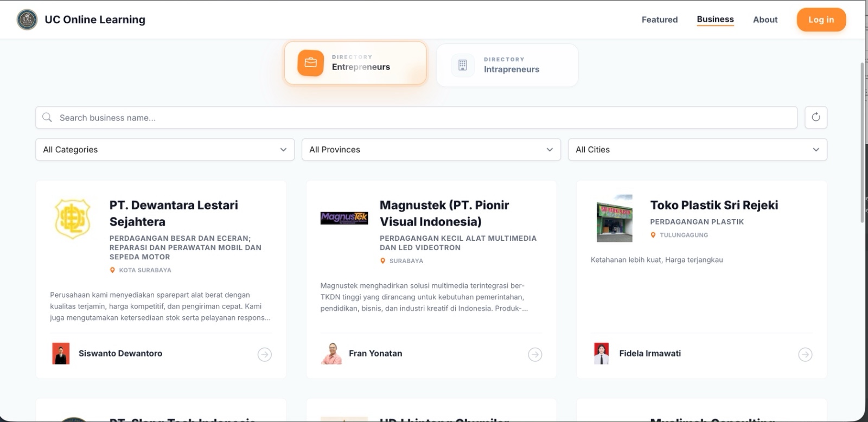Click Toko Plastik Sri Rejeki storefront photo

click(615, 219)
